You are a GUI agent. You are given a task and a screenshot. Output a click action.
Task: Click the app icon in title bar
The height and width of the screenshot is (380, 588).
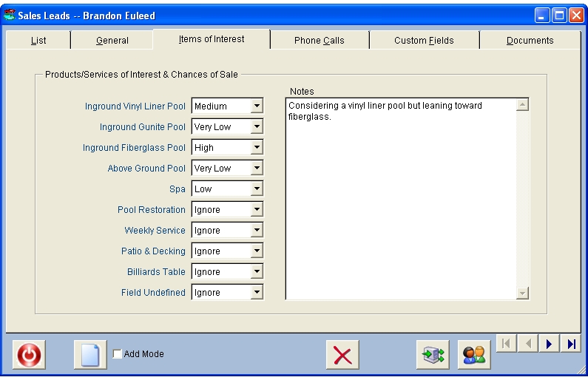pos(9,15)
